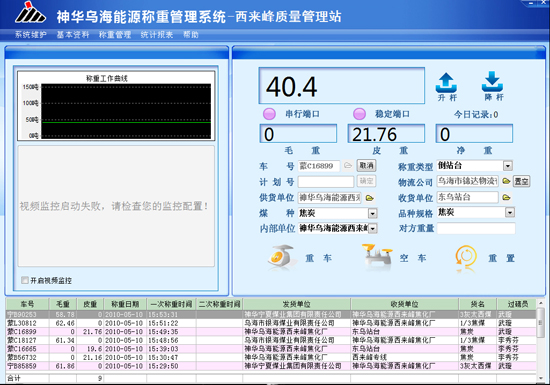
Task: Toggle the 串行端口 purple indicator
Action: (269, 114)
